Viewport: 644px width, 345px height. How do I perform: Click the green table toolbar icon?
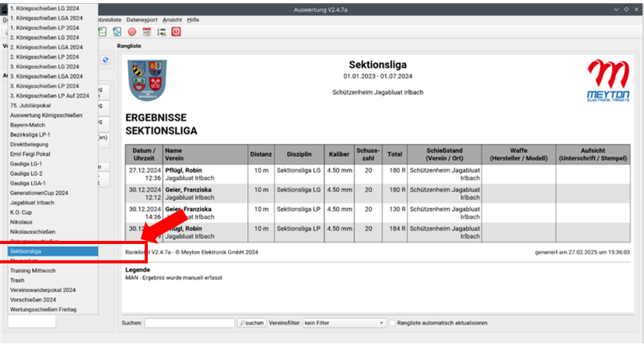[103, 32]
